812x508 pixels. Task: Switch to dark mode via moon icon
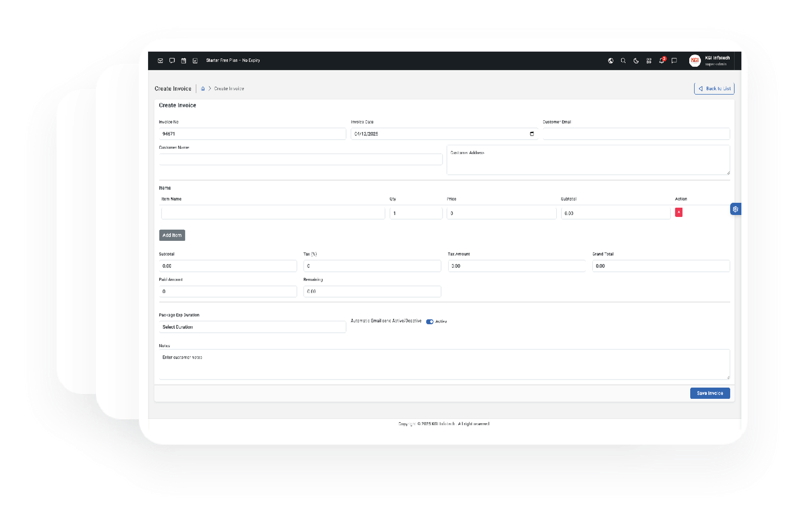(x=636, y=60)
